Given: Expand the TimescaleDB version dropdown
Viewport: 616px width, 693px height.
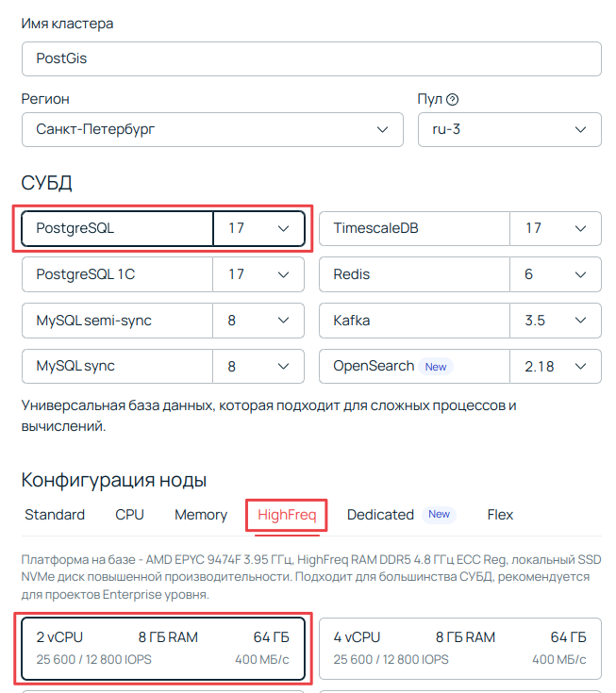Looking at the screenshot, I should pos(555,228).
